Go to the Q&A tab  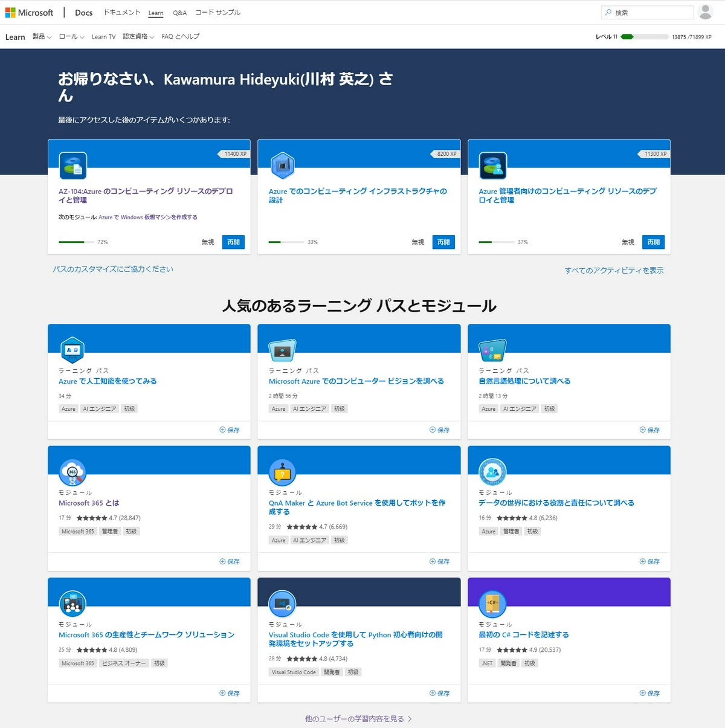click(x=179, y=13)
